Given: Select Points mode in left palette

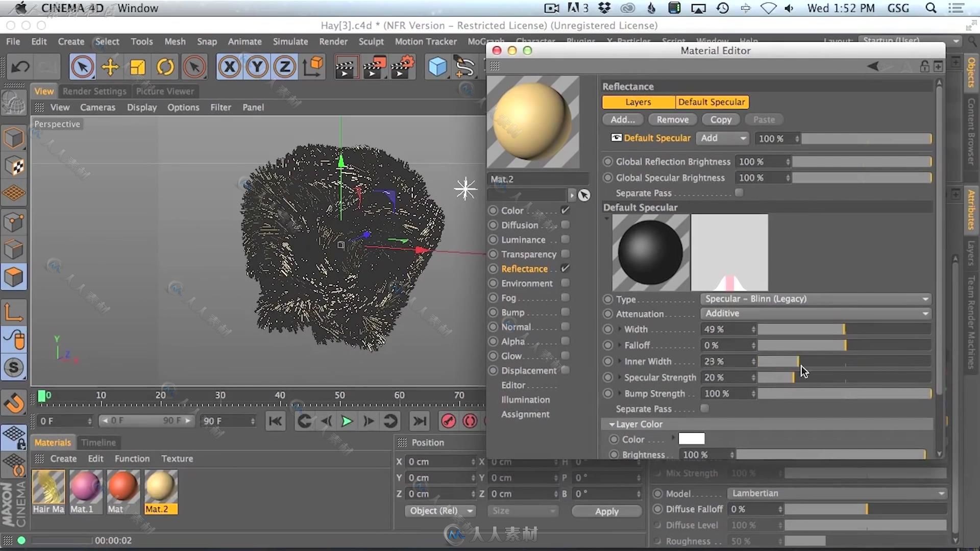Looking at the screenshot, I should click(x=13, y=222).
